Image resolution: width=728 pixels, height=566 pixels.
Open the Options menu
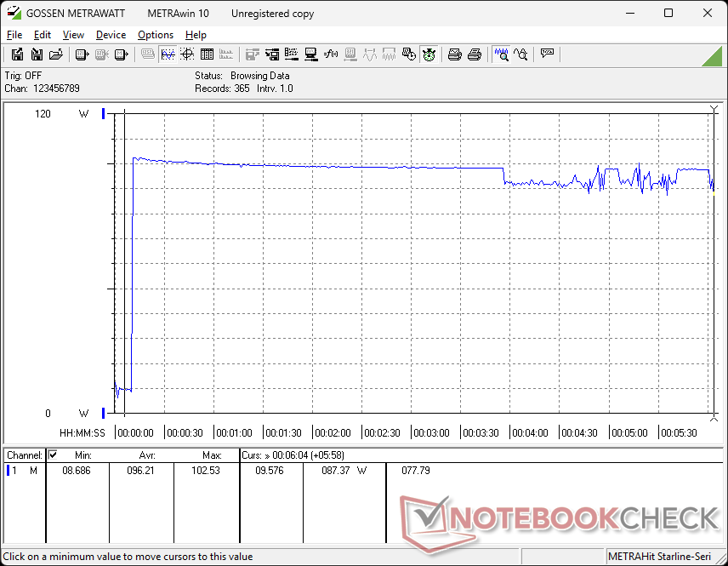click(155, 35)
